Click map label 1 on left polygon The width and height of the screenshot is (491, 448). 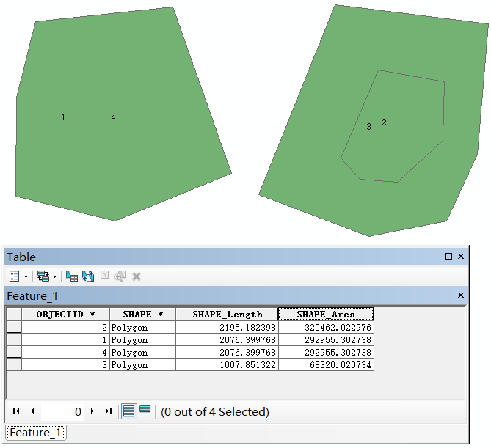coord(63,117)
